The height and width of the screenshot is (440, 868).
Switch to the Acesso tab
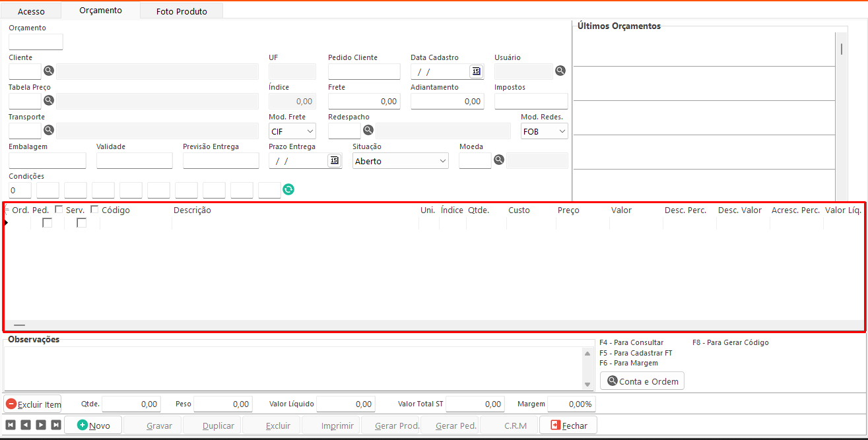click(31, 11)
